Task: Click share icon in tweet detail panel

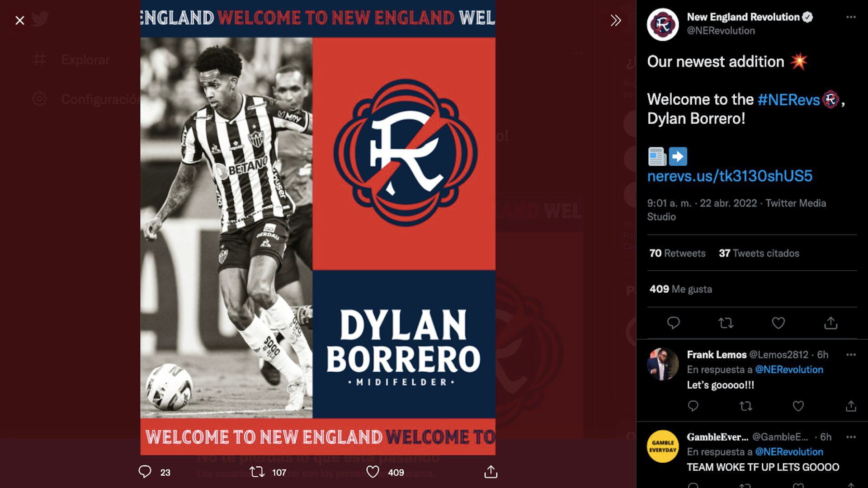Action: 830,323
